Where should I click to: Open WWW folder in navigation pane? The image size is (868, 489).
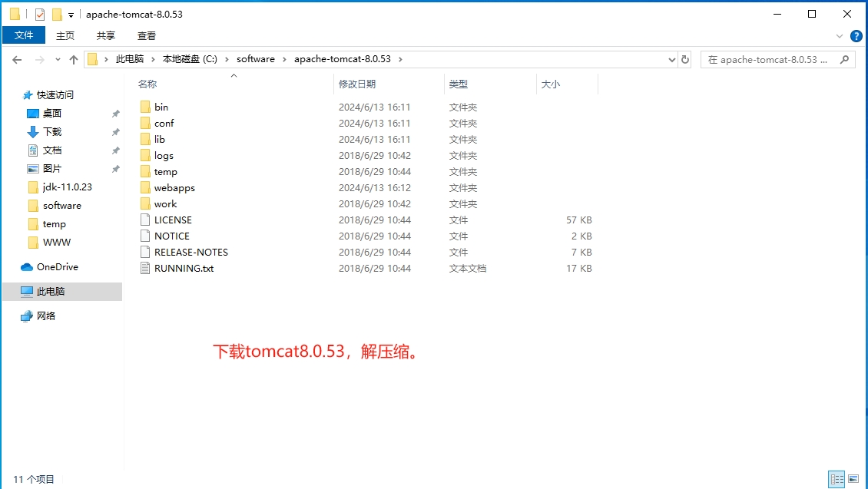click(48, 243)
